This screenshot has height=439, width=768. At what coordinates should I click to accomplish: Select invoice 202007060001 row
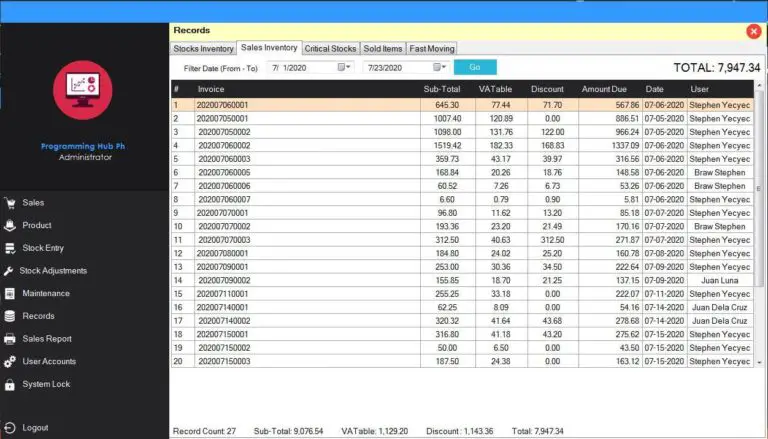pyautogui.click(x=462, y=105)
